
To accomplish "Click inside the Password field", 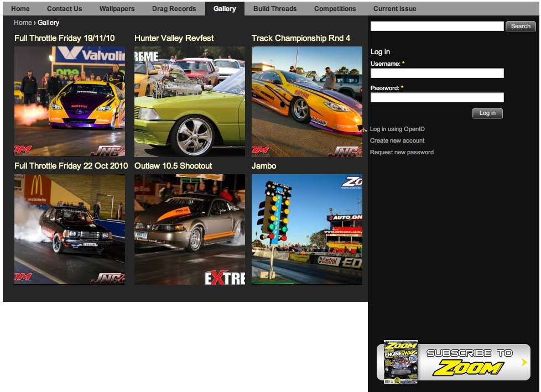I will point(437,97).
